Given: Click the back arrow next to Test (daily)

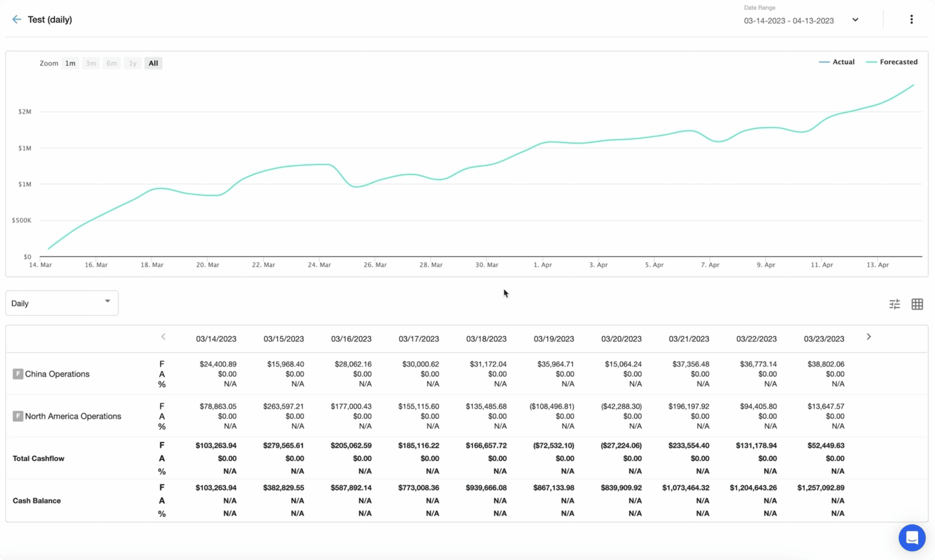Looking at the screenshot, I should 16,19.
